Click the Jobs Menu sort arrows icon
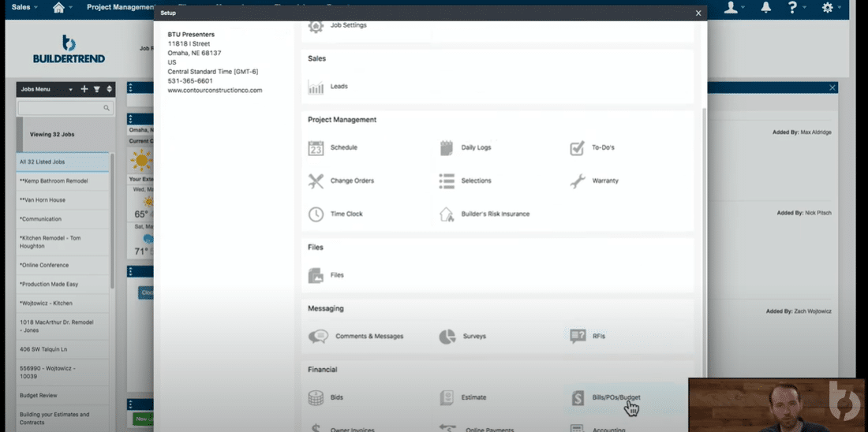Image resolution: width=868 pixels, height=432 pixels. (109, 89)
